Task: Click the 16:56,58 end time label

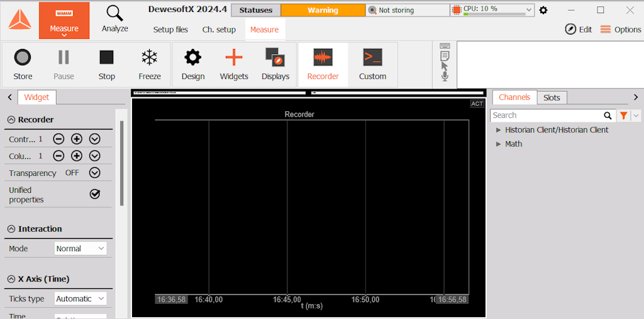Action: [x=452, y=300]
